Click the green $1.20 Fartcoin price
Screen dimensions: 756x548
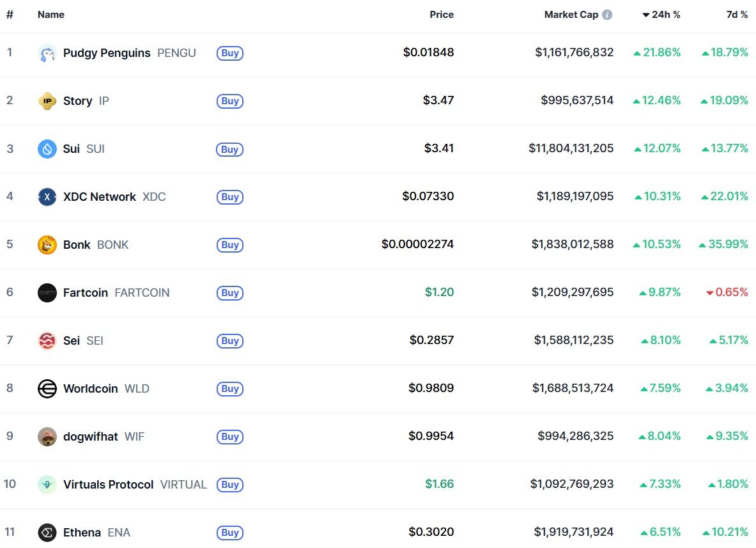pos(439,292)
